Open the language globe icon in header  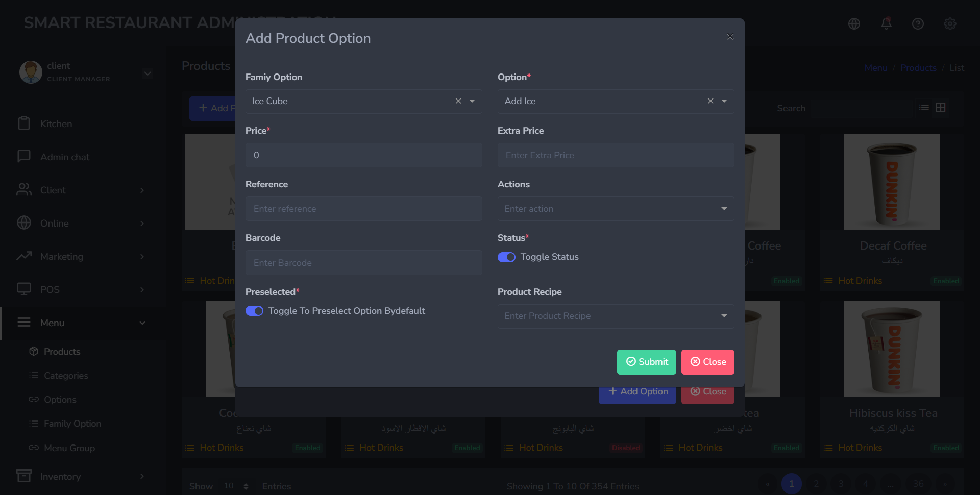[854, 23]
